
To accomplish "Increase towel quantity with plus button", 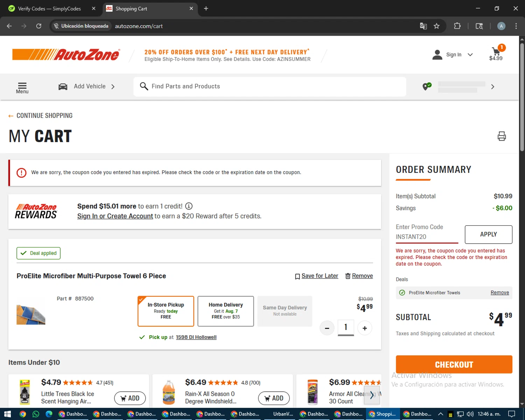I will click(365, 328).
